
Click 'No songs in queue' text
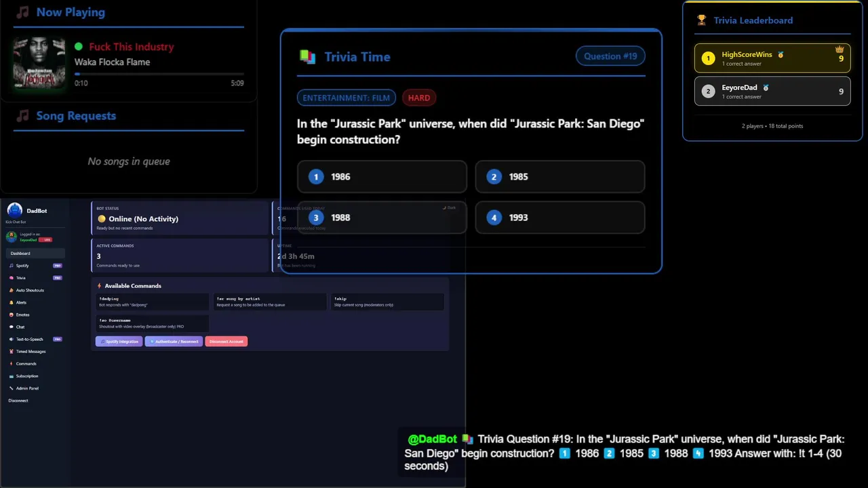point(129,161)
